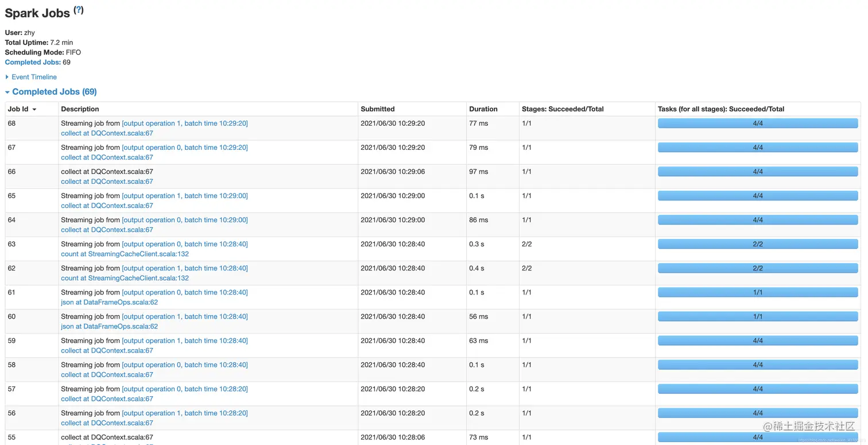Click job 60's 1/1 tasks progress bar
868x445 pixels.
coord(758,316)
